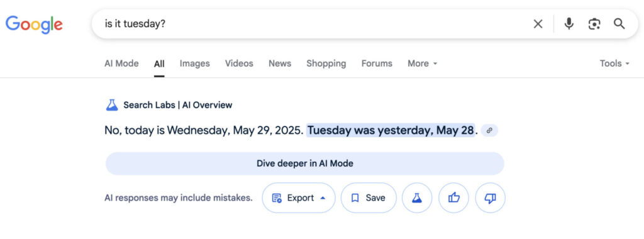Save the AI Overview response

coord(369,198)
